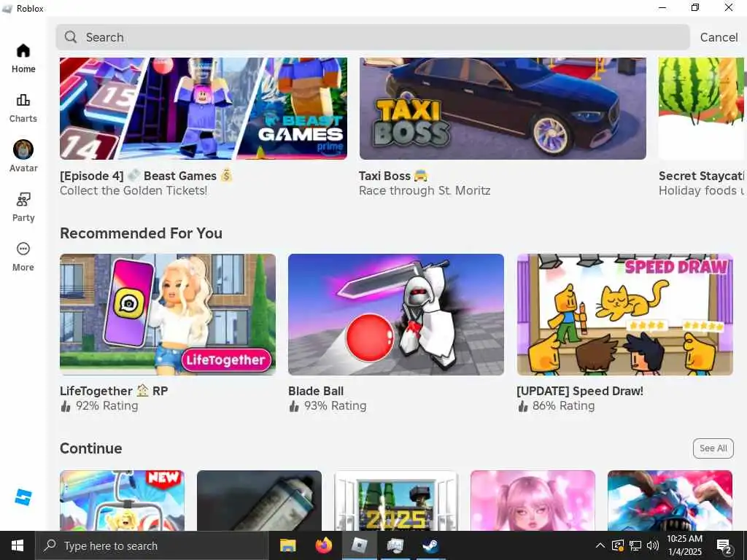Click the tray icon left of the network icon
Screen dimensions: 747x560
pyautogui.click(x=617, y=545)
